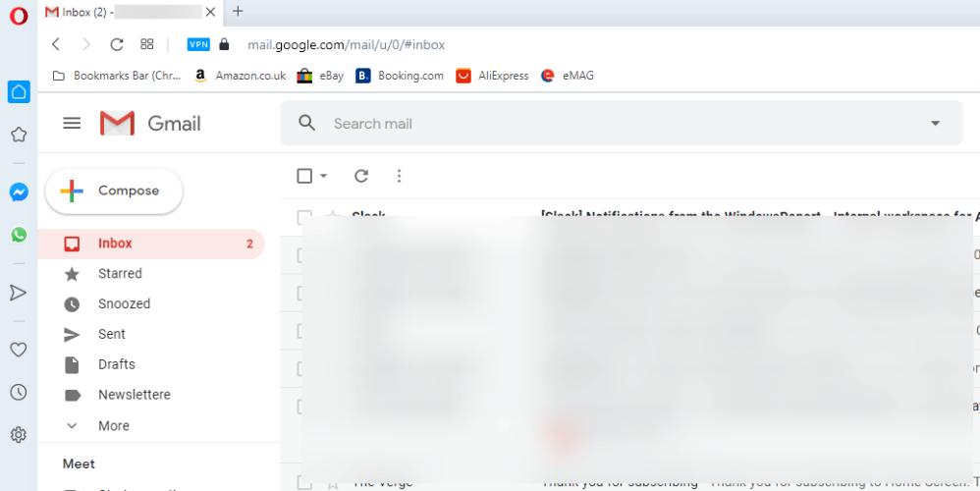Open Messenger in Opera sidebar

coord(19,192)
